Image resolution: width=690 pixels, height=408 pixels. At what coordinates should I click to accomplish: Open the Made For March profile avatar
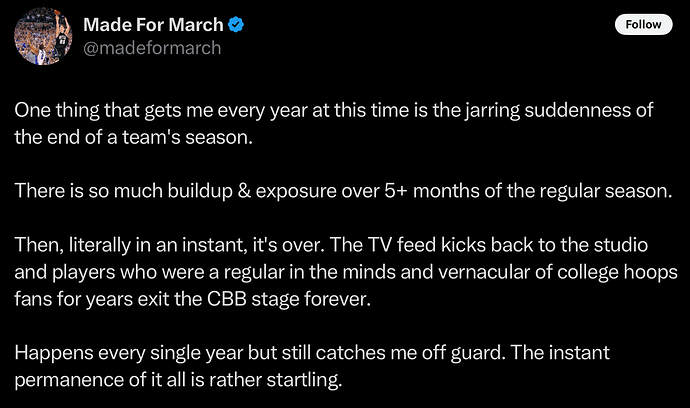pos(43,37)
